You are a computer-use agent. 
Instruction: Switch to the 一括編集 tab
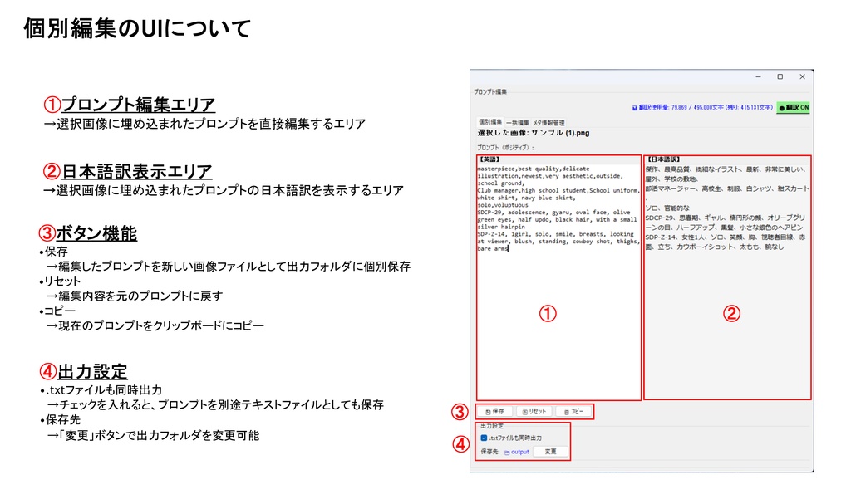517,122
